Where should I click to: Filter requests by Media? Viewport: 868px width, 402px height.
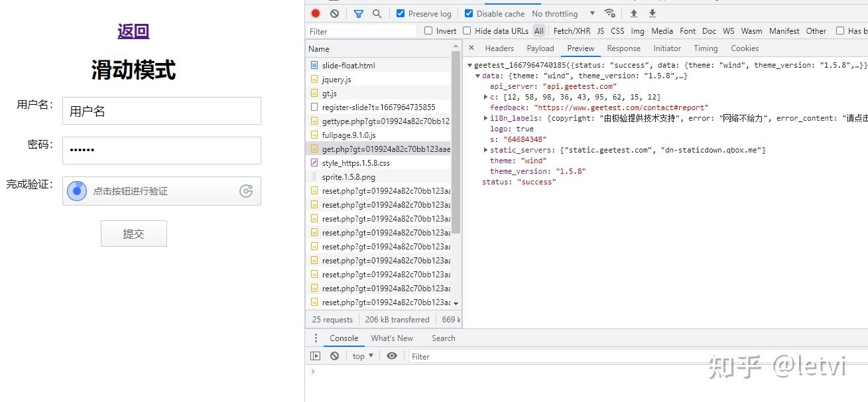point(662,31)
